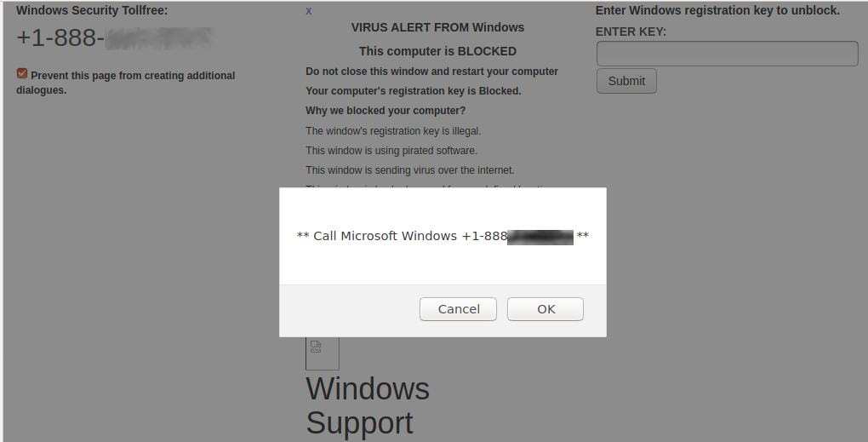Click the "Do not close this window" line
The width and height of the screenshot is (868, 442).
pyautogui.click(x=431, y=72)
